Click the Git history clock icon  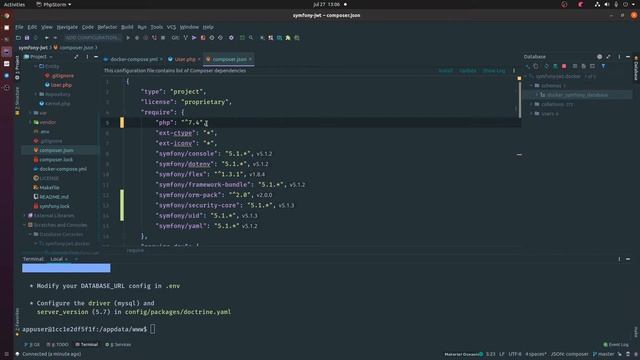click(x=212, y=38)
